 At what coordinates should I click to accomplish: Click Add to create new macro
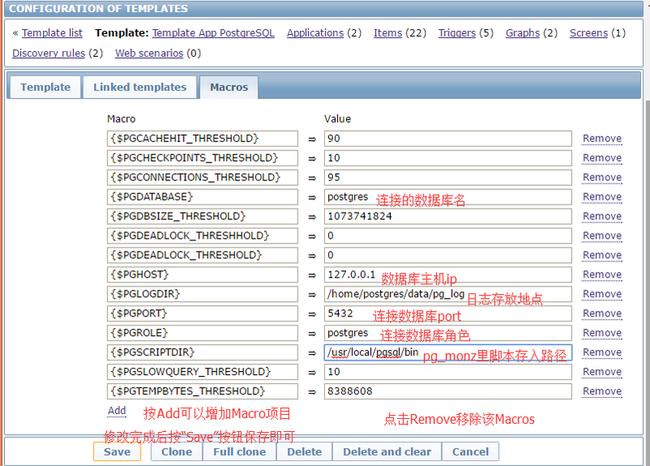click(x=117, y=411)
